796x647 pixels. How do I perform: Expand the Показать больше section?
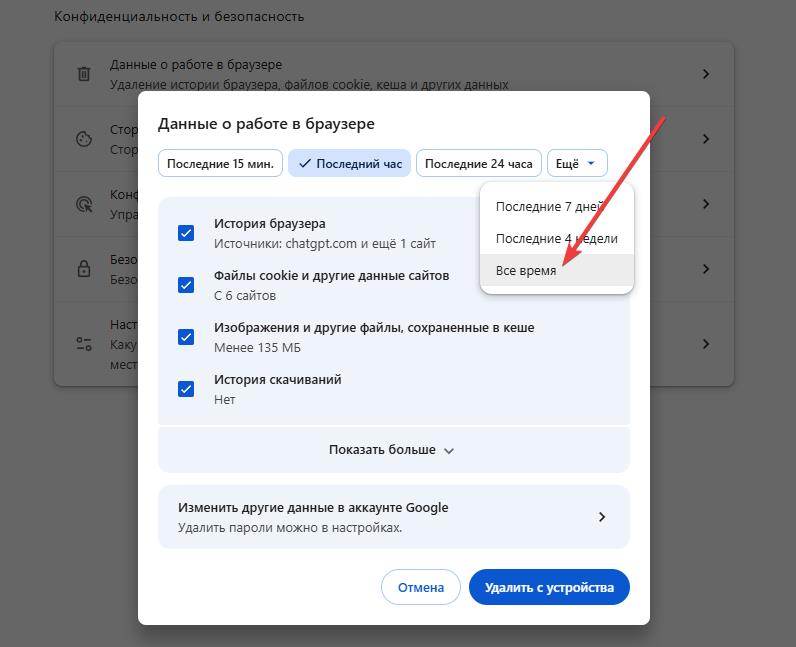(x=392, y=450)
